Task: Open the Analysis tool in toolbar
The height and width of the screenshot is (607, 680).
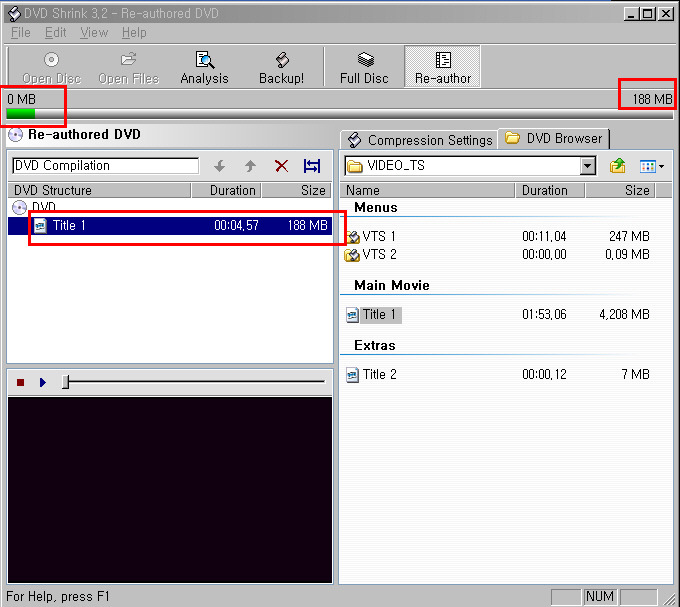Action: [204, 68]
